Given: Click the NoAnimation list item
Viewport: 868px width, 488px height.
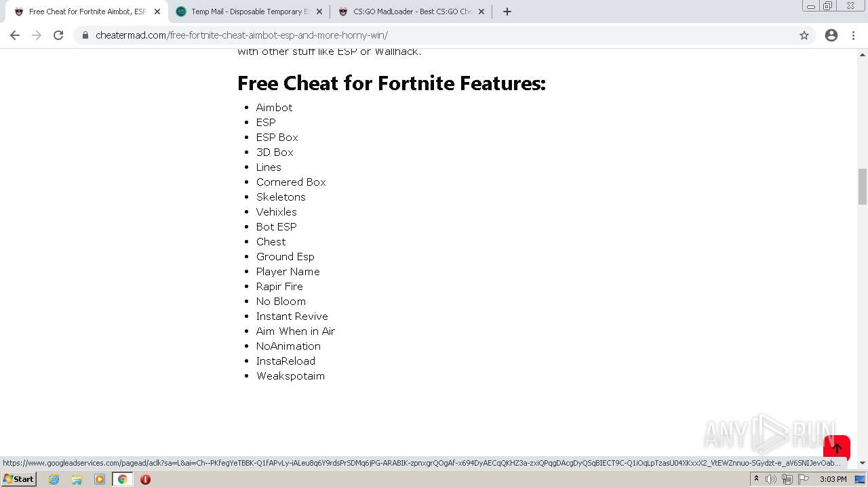Looking at the screenshot, I should click(x=288, y=346).
